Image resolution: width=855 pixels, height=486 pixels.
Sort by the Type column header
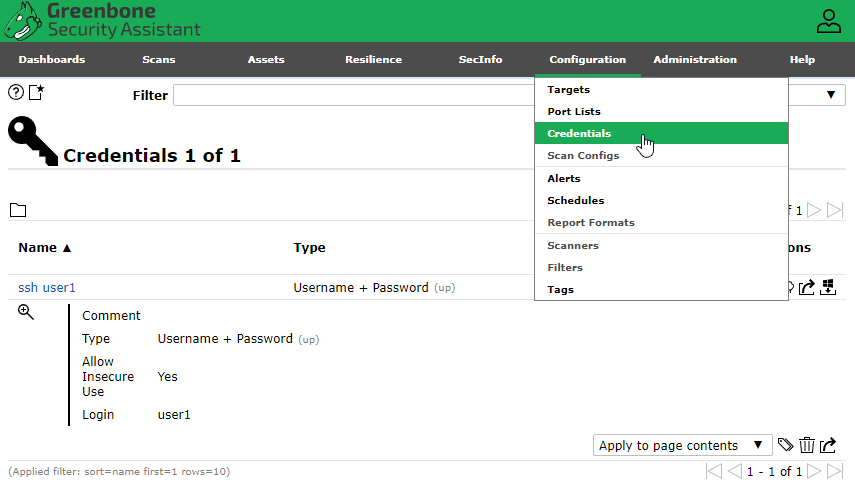[309, 248]
